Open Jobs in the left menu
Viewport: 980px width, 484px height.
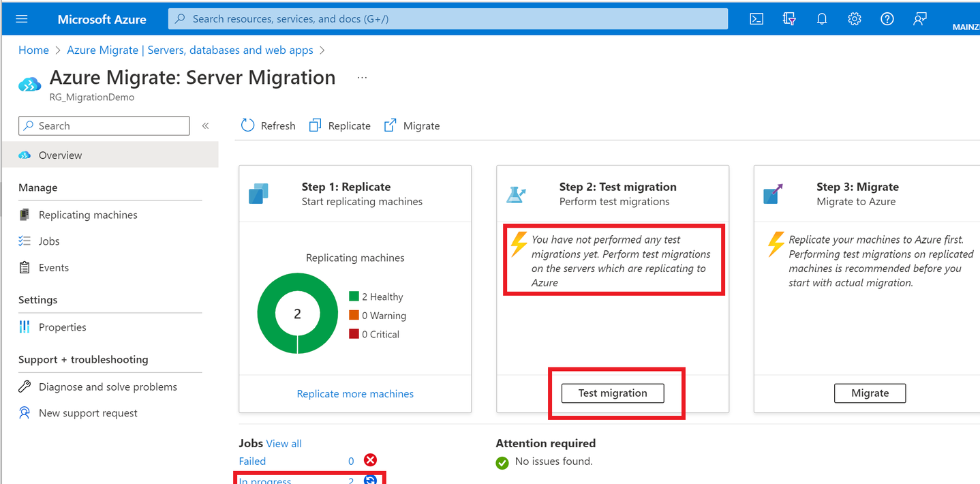[x=49, y=241]
